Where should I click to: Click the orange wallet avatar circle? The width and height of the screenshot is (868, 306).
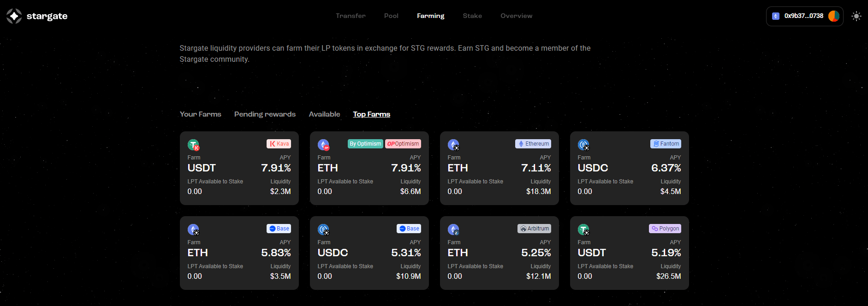click(834, 16)
